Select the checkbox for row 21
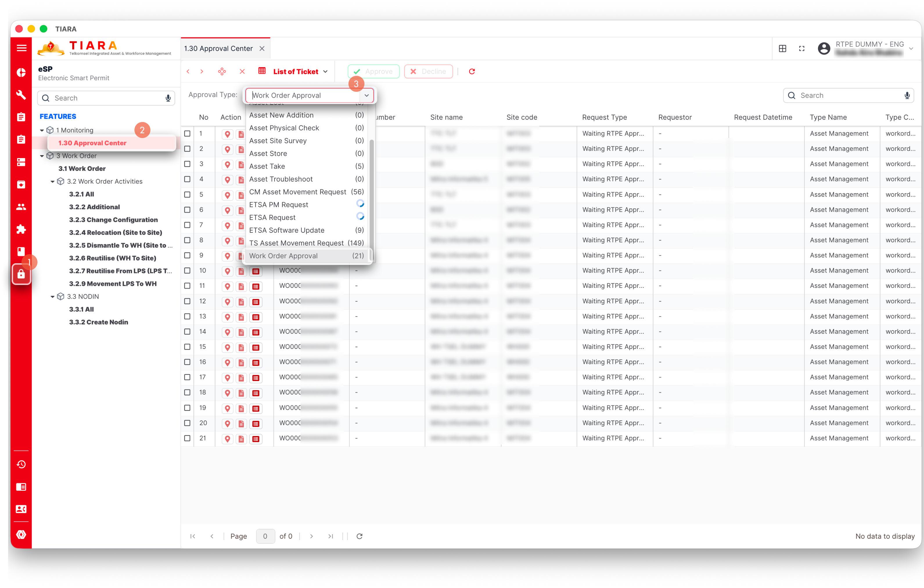The image size is (924, 588). pyautogui.click(x=187, y=438)
